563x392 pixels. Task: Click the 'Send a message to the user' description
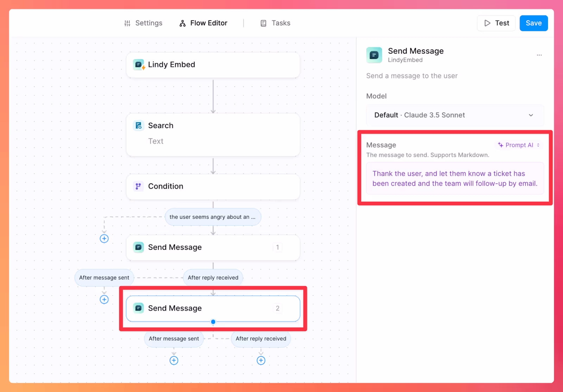point(412,76)
